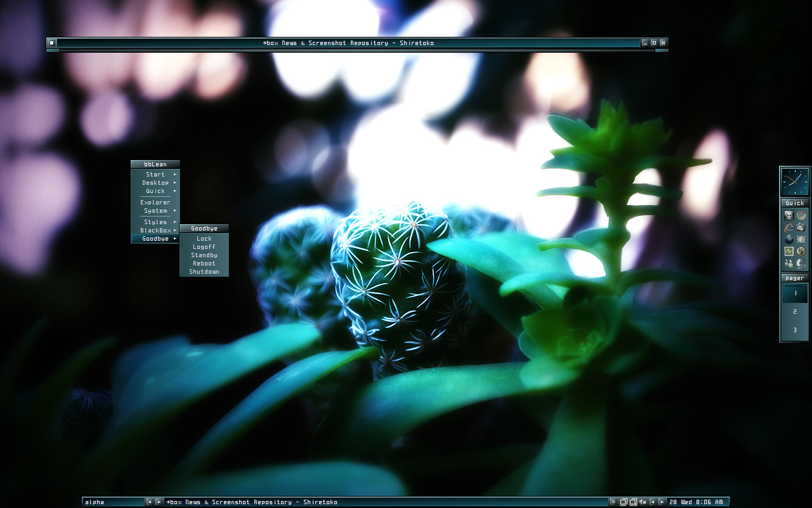
Task: Expand the Start submenu in bbLean menu
Action: [x=155, y=175]
